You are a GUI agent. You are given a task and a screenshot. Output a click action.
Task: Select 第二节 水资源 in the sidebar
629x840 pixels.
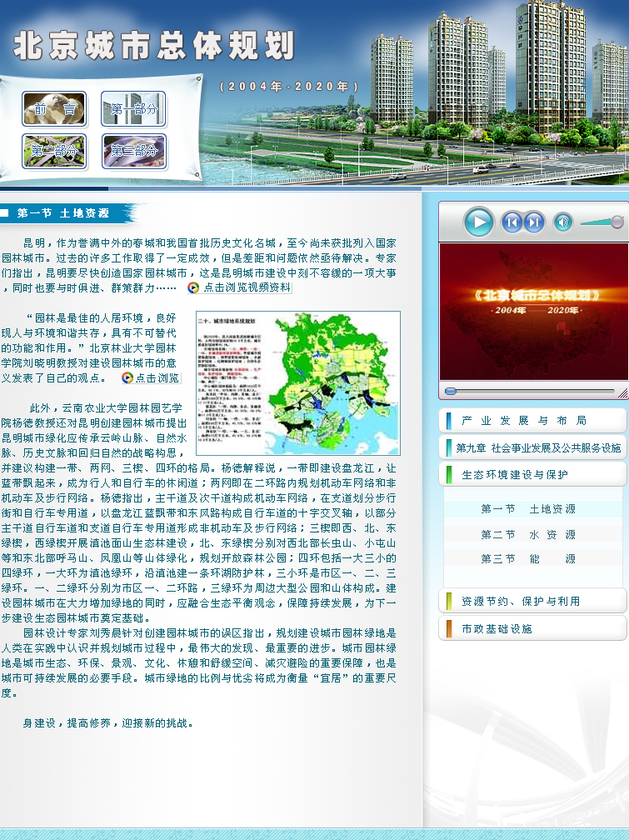[x=528, y=534]
